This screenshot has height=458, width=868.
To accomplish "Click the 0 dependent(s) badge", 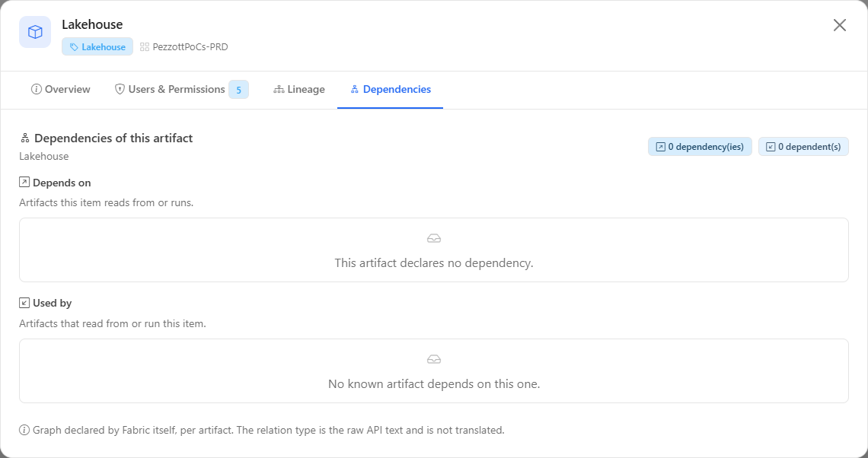I will pyautogui.click(x=803, y=147).
